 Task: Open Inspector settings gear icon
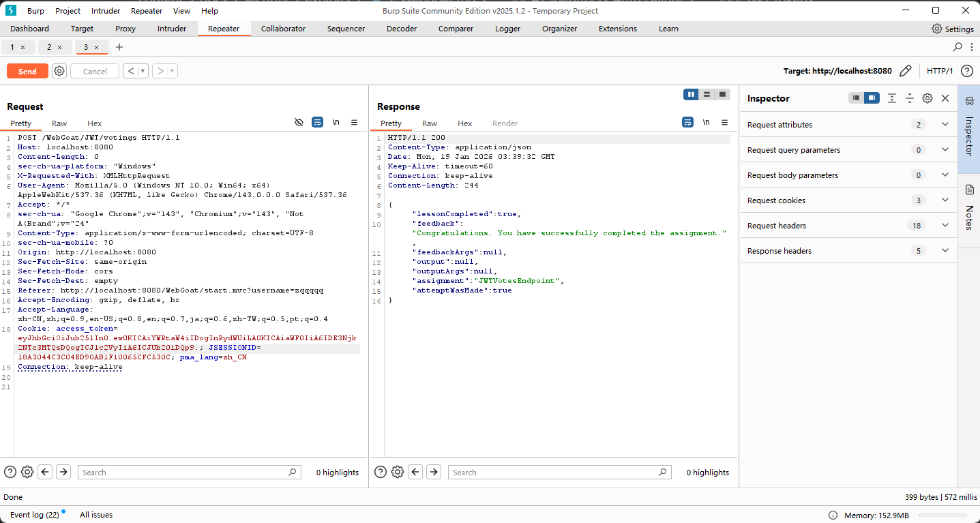point(927,98)
